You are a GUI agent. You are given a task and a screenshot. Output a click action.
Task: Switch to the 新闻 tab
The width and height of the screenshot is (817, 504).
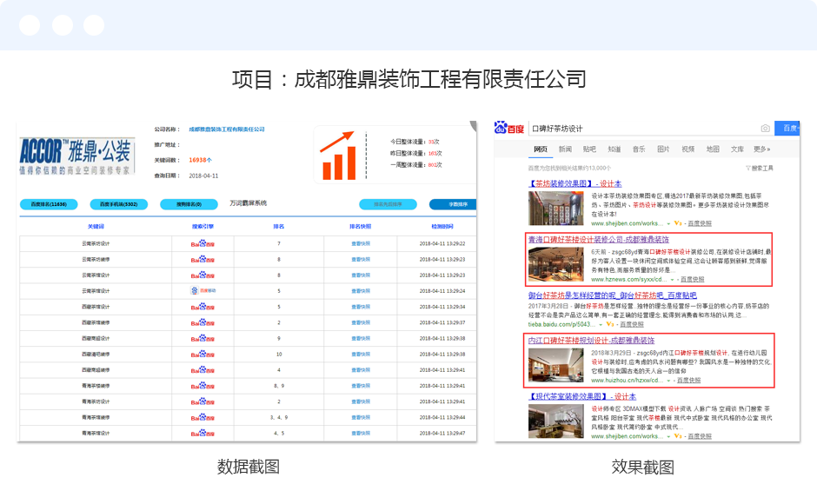tap(565, 149)
